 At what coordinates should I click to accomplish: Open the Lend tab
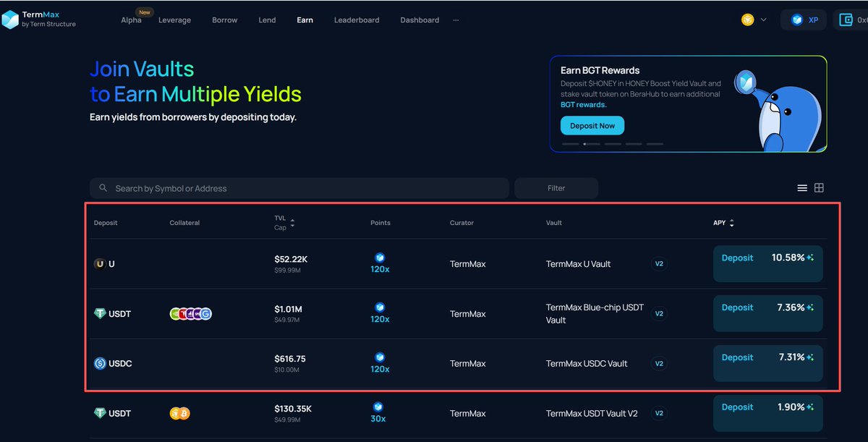267,20
